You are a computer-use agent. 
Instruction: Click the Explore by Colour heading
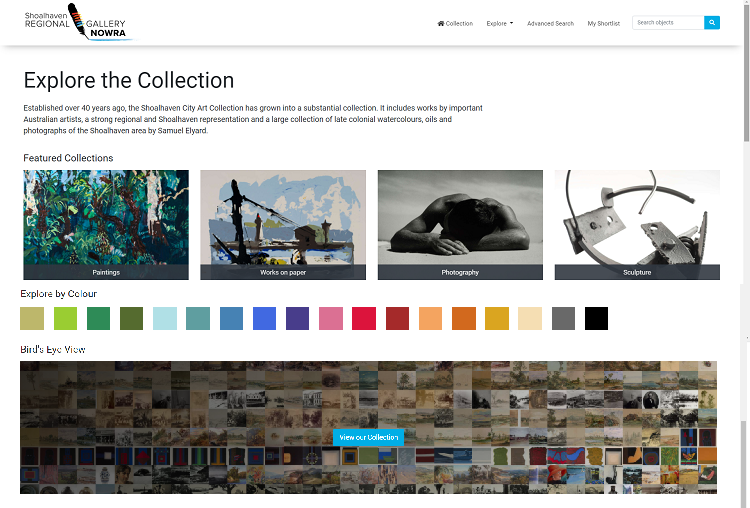click(58, 294)
